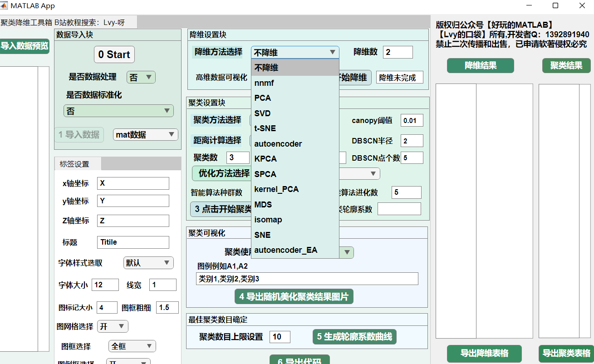This screenshot has width=594, height=364.
Task: Choose kernel_PCA from the list
Action: (x=276, y=189)
